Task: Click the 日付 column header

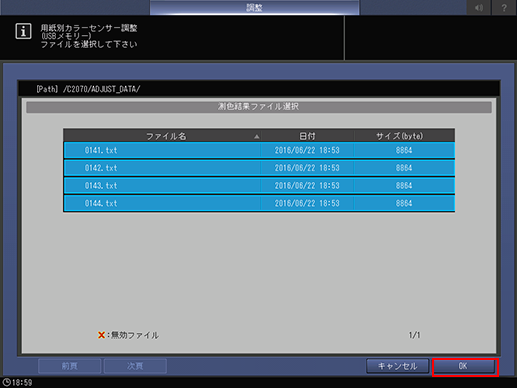Action: click(x=307, y=136)
